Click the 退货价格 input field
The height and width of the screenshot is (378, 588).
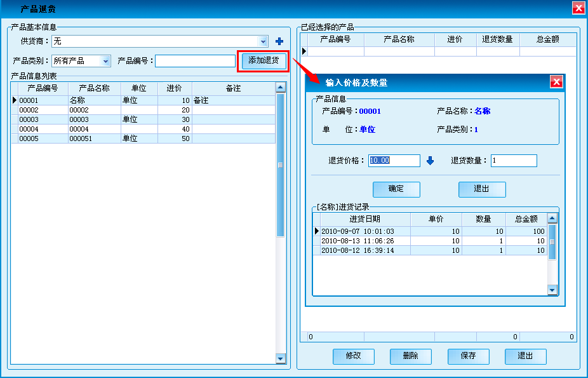(394, 161)
